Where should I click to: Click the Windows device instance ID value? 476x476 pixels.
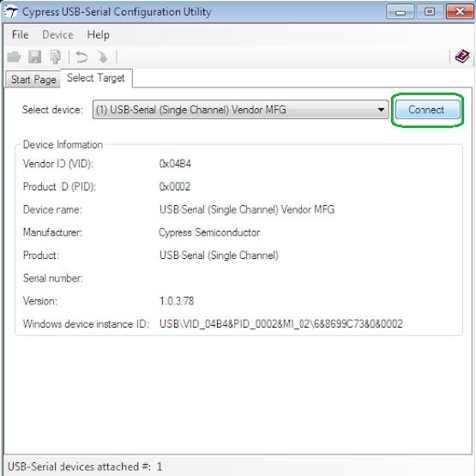click(x=281, y=324)
